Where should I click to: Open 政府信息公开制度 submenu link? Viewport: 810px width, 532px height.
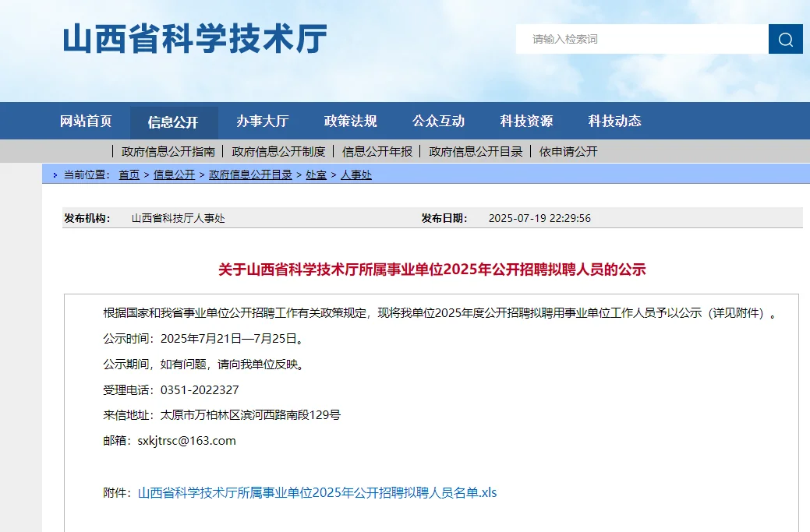[278, 152]
